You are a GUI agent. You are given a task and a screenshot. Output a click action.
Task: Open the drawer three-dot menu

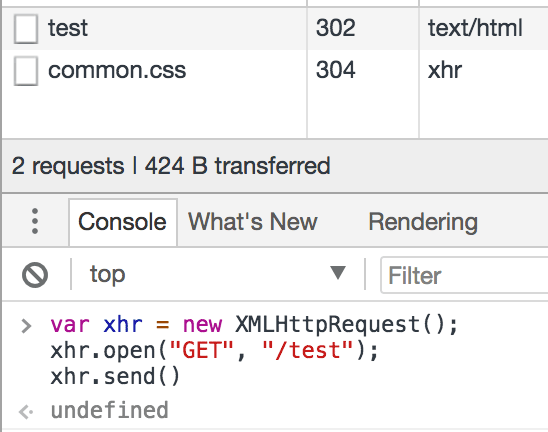point(35,221)
